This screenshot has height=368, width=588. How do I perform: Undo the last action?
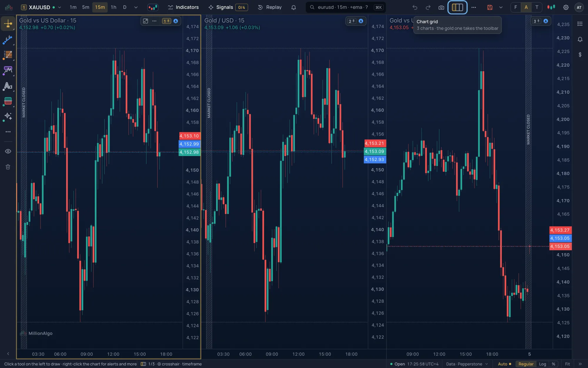tap(415, 7)
